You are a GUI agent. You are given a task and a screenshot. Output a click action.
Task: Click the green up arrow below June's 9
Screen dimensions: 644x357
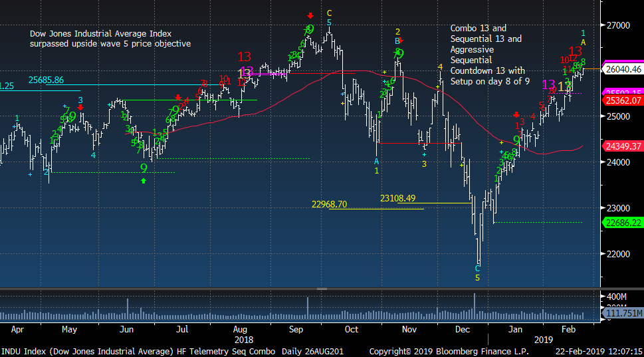coord(144,181)
